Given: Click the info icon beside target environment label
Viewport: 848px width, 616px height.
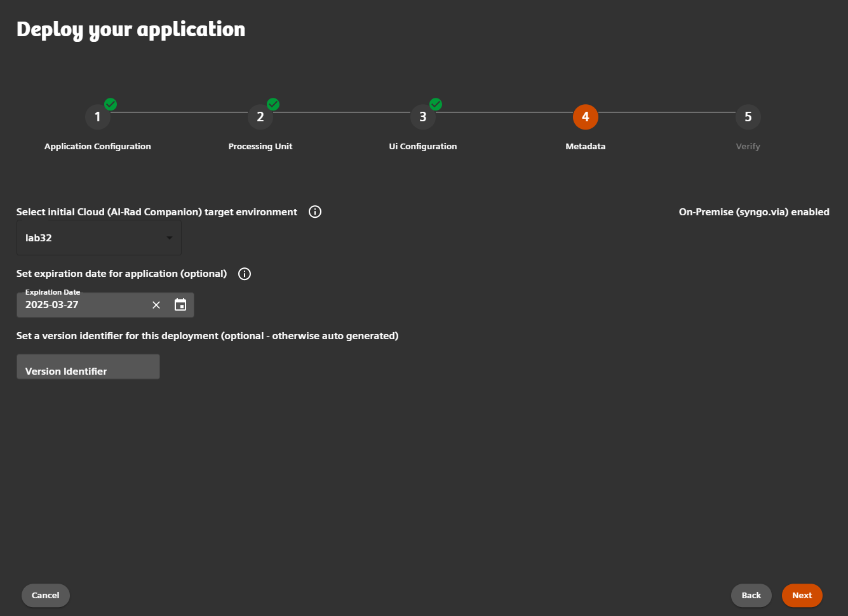Looking at the screenshot, I should [x=314, y=211].
